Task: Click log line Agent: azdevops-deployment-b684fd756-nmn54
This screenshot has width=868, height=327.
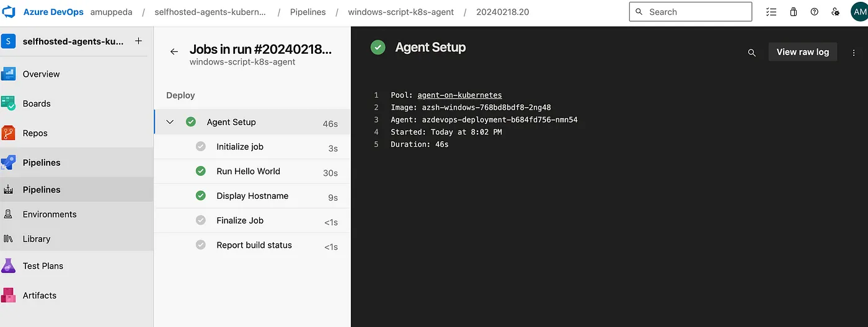Action: pyautogui.click(x=484, y=120)
